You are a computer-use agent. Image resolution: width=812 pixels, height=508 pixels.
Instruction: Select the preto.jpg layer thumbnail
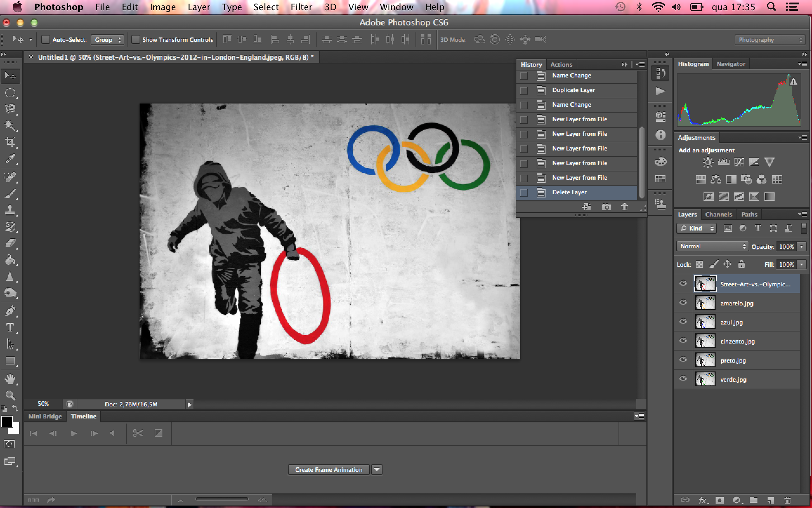[705, 360]
